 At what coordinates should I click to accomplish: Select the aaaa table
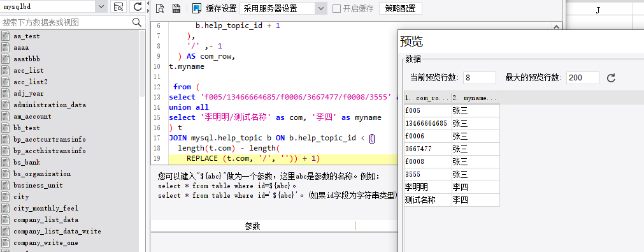[x=21, y=48]
